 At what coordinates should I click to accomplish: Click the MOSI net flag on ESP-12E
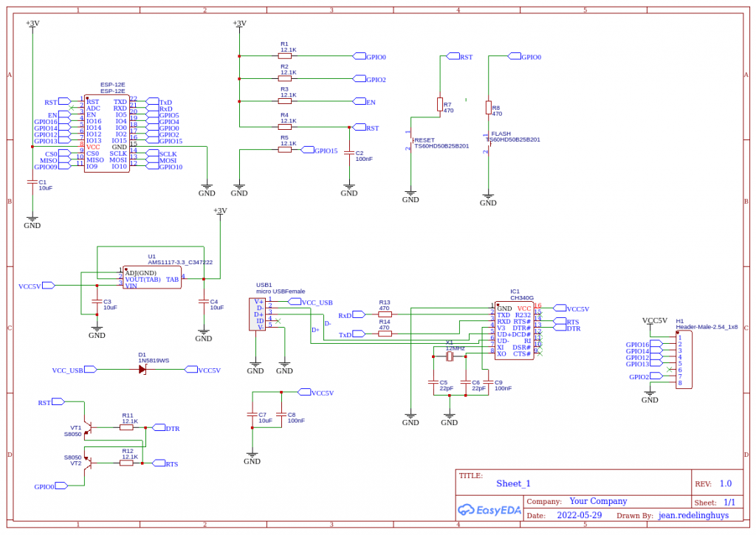tap(161, 161)
